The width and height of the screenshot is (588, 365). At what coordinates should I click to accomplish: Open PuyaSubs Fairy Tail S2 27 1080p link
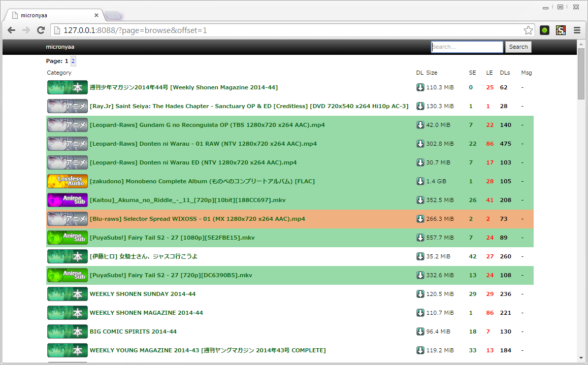[172, 237]
